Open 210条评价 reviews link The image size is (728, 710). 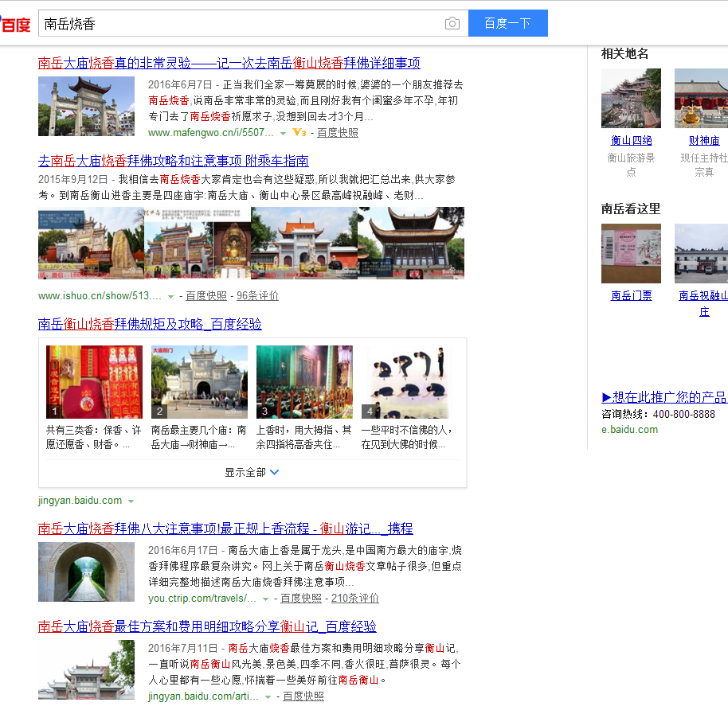pyautogui.click(x=355, y=598)
